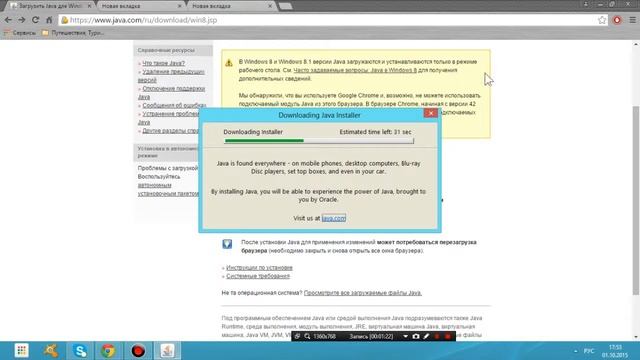Screen dimensions: 640x360
Task: Select the recorder pencil draw tool
Action: (x=426, y=336)
